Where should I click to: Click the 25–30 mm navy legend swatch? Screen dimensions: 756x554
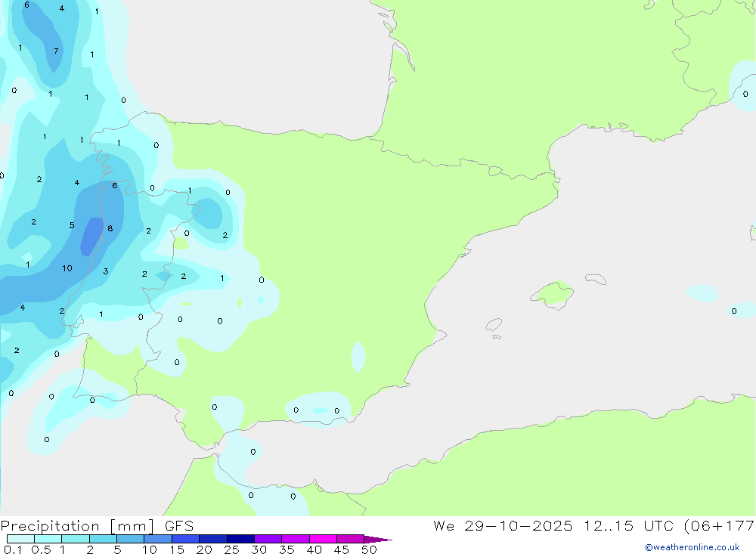point(240,539)
